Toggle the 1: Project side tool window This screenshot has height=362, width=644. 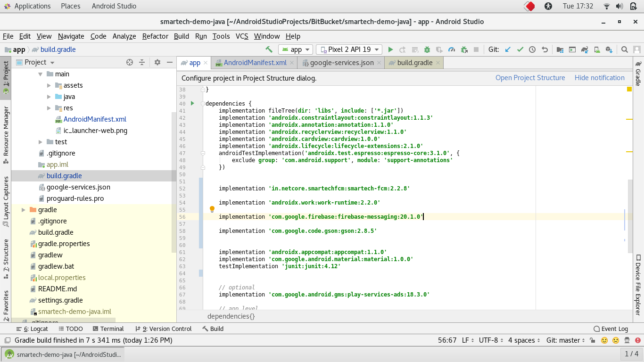tap(6, 77)
